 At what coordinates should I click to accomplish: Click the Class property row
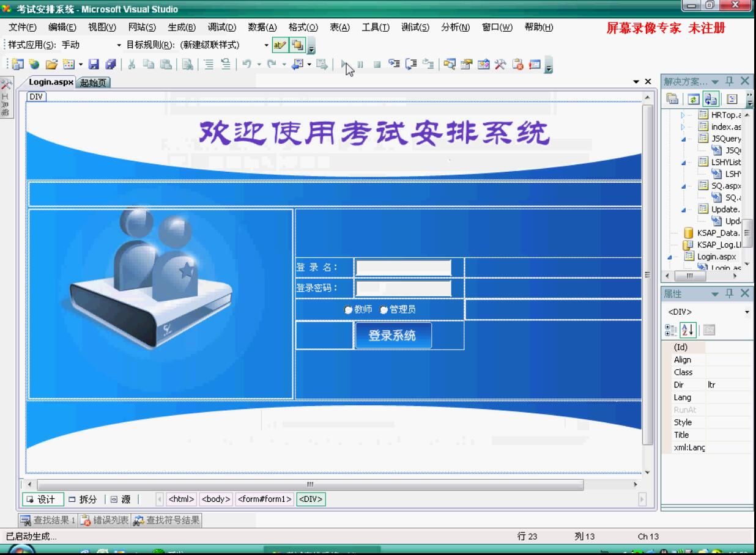[708, 372]
